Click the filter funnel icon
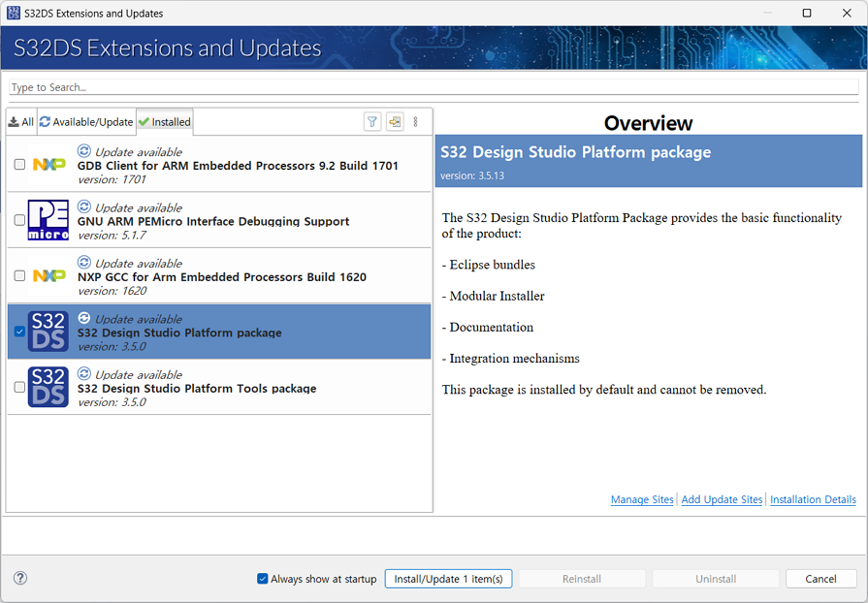Image resolution: width=868 pixels, height=603 pixels. 372,122
